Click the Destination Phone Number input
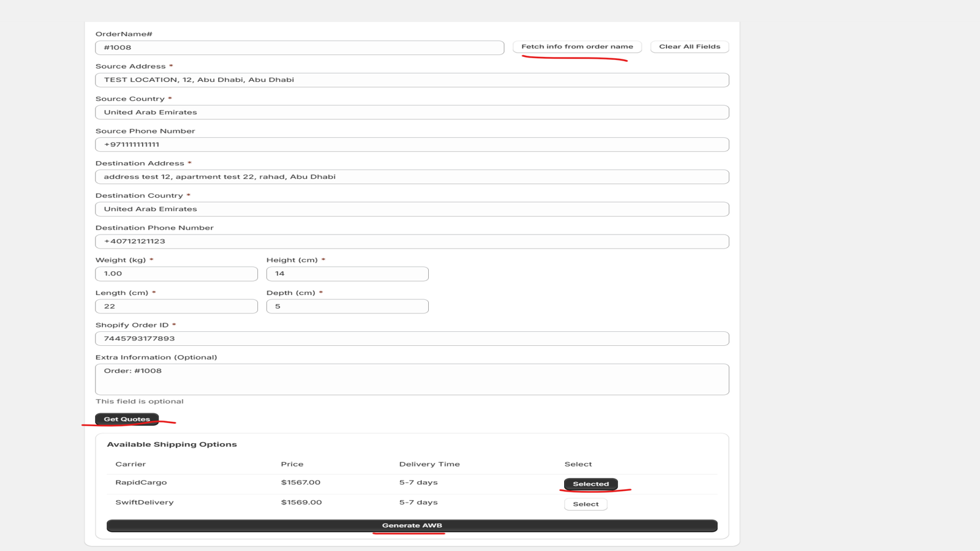The width and height of the screenshot is (980, 551). pyautogui.click(x=412, y=241)
